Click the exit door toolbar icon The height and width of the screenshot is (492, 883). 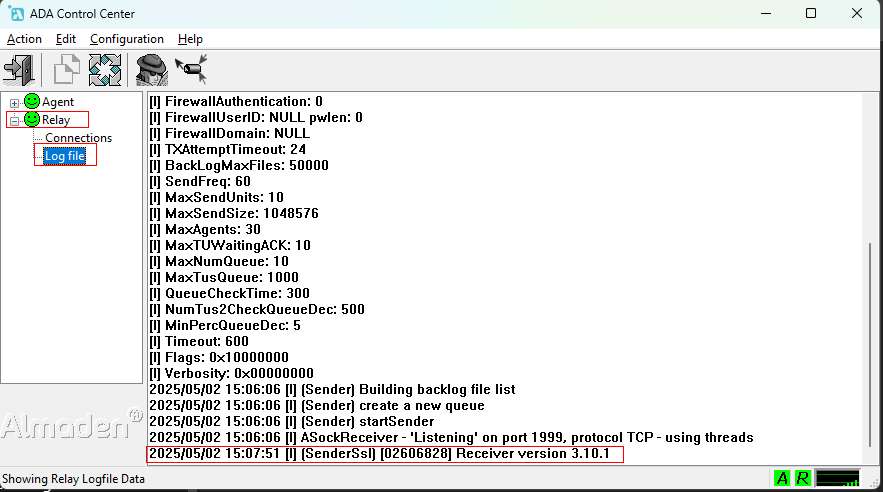(19, 70)
